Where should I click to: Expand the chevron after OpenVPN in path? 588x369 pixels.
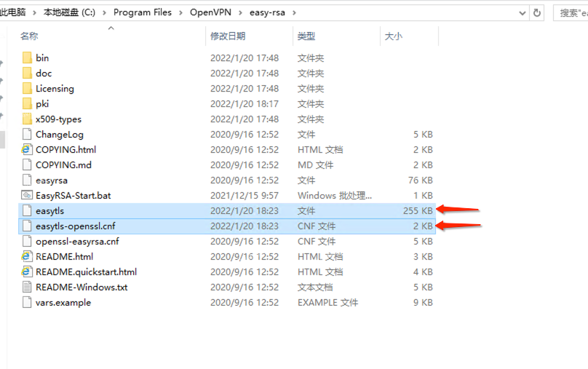pyautogui.click(x=245, y=12)
